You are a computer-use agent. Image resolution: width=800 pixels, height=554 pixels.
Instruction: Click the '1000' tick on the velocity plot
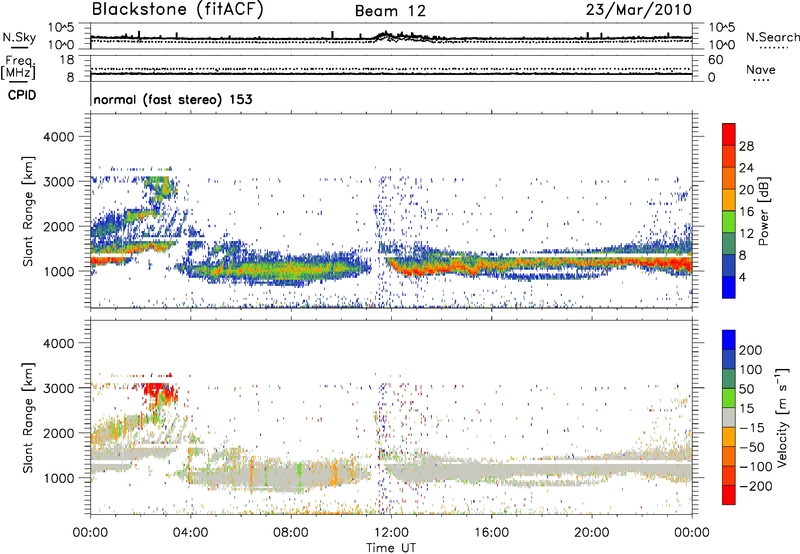[58, 478]
